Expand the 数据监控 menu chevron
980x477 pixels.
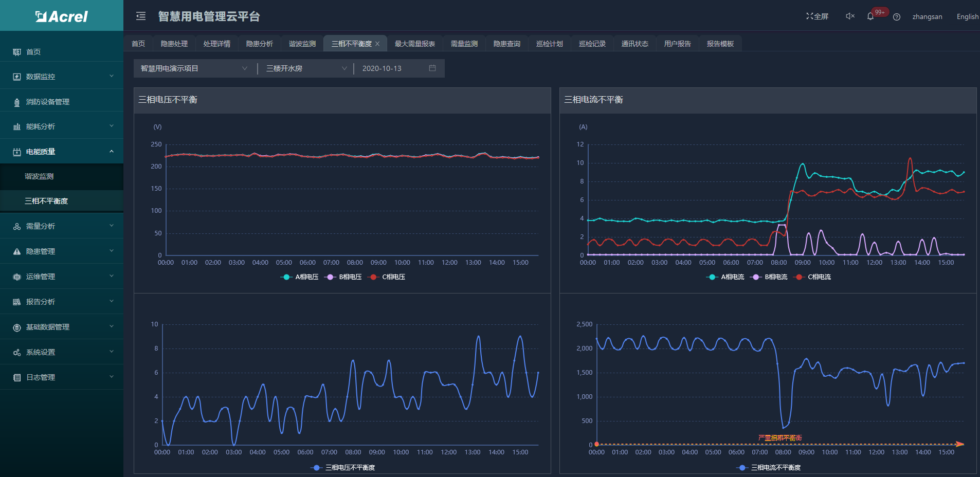112,76
